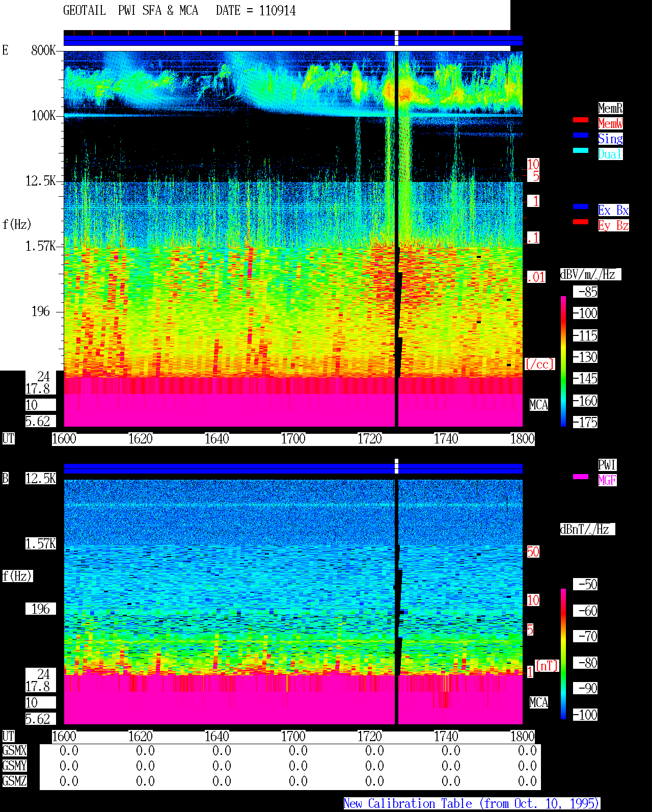Click the B panel '196' frequency label
Image resolution: width=652 pixels, height=812 pixels.
point(41,609)
